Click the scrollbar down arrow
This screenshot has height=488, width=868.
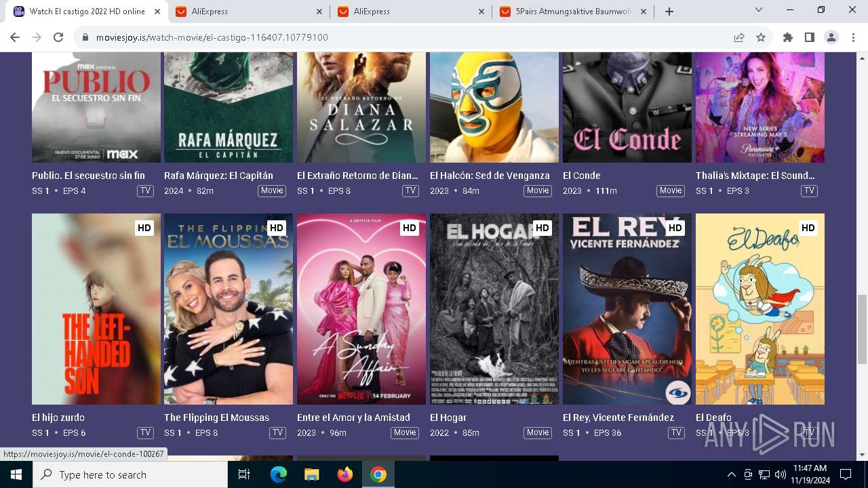tap(862, 455)
